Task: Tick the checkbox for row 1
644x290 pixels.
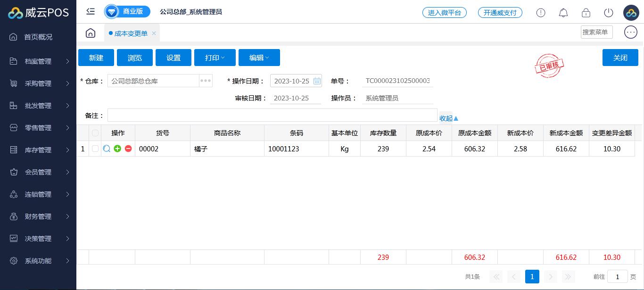Action: tap(95, 149)
